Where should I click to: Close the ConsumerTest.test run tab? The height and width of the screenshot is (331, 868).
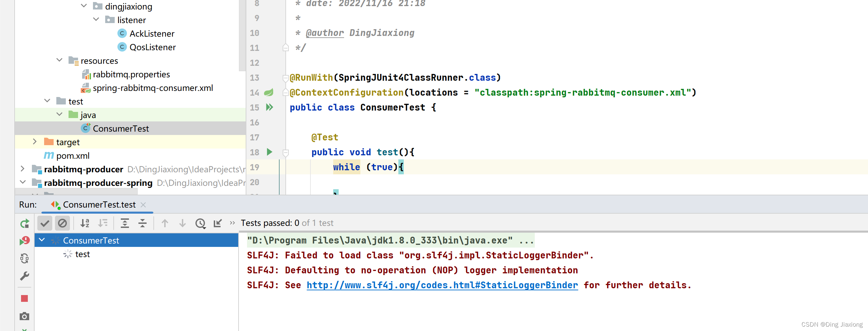pos(143,205)
